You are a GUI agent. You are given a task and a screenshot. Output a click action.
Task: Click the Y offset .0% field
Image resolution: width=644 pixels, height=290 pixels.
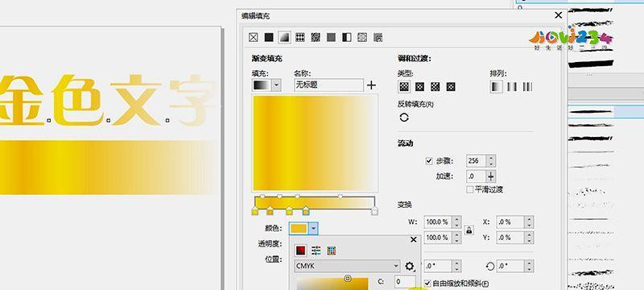pyautogui.click(x=511, y=238)
